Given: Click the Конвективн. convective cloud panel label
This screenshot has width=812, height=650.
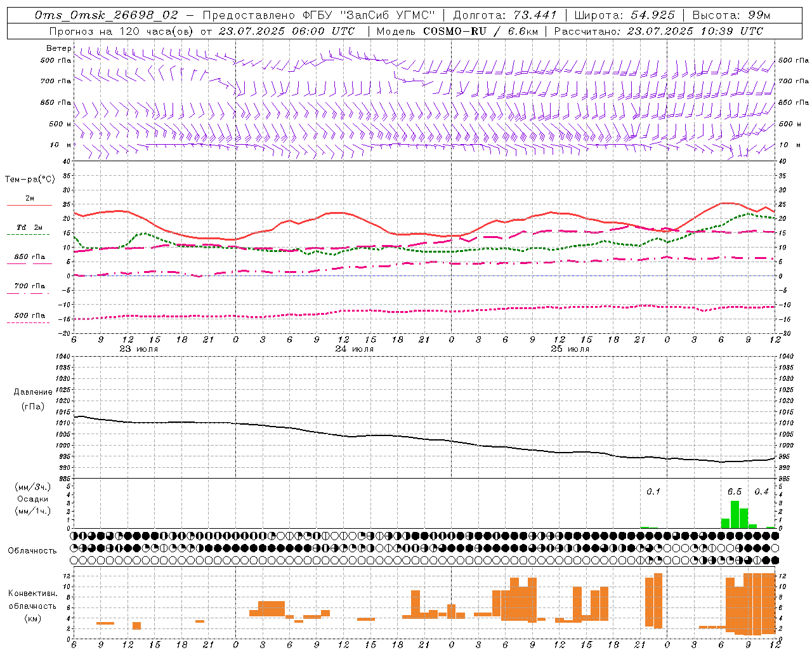Looking at the screenshot, I should [32, 594].
